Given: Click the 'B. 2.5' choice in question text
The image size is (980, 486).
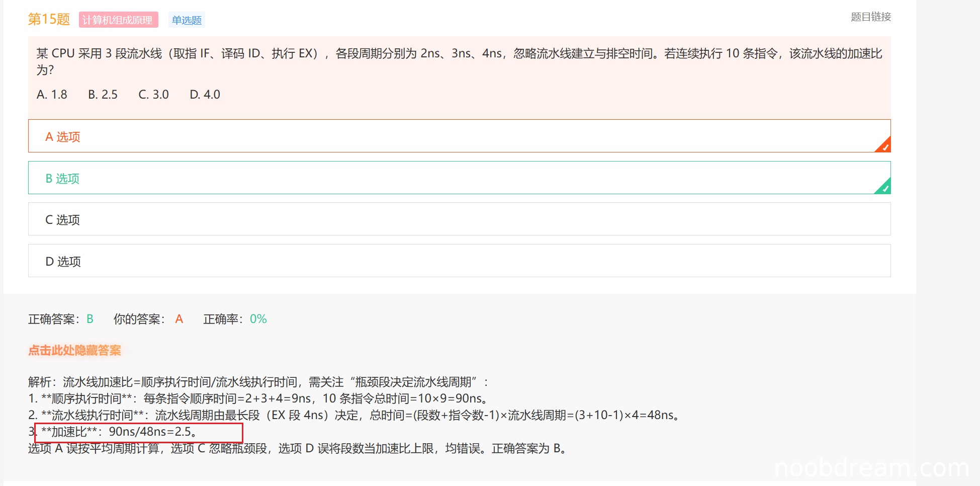Looking at the screenshot, I should pyautogui.click(x=103, y=95).
